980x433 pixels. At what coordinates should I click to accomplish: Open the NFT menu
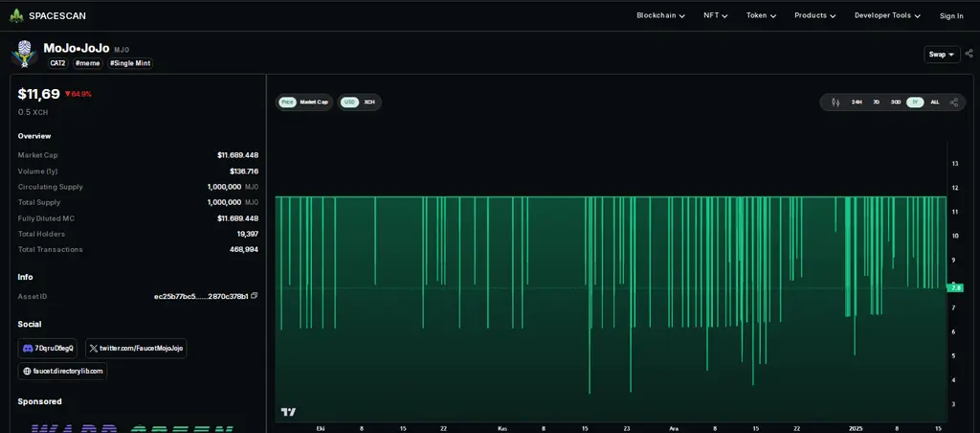coord(716,15)
